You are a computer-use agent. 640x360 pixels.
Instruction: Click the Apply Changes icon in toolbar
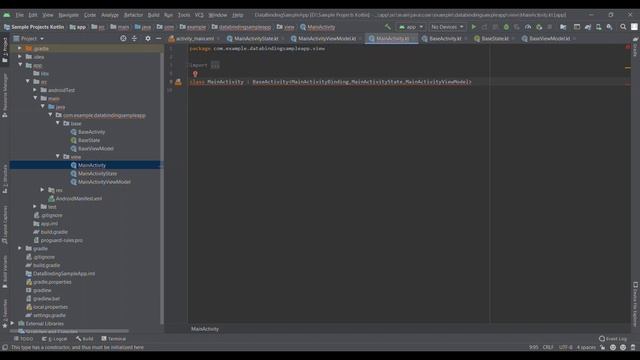click(484, 27)
